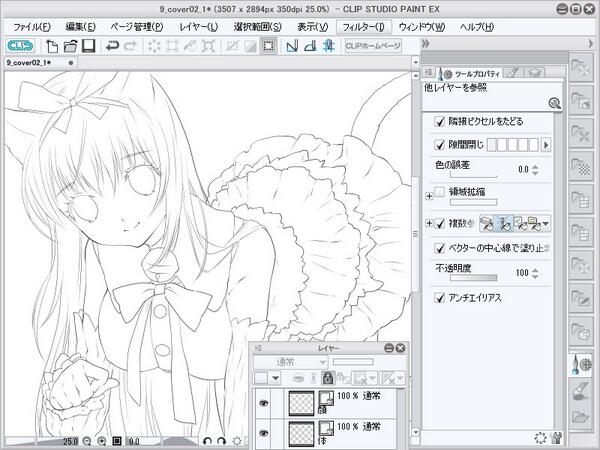Image resolution: width=600 pixels, height=450 pixels.
Task: Open the 編集(E) menu
Action: click(x=80, y=27)
